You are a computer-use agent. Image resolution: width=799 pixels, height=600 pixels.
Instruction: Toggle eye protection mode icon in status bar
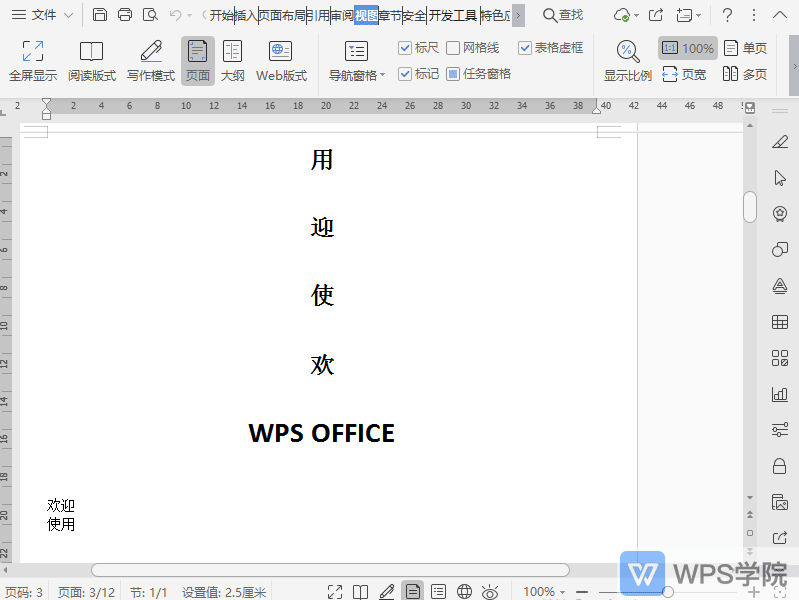pos(490,592)
